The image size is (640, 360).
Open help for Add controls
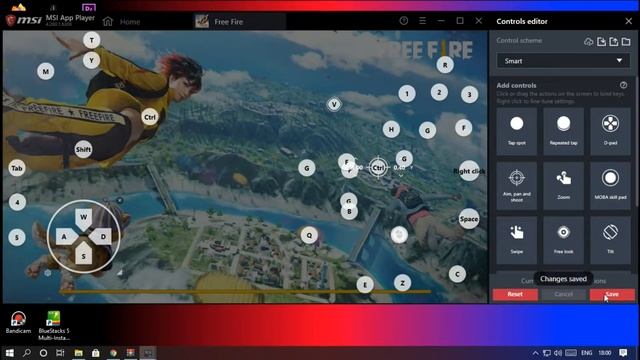point(623,85)
